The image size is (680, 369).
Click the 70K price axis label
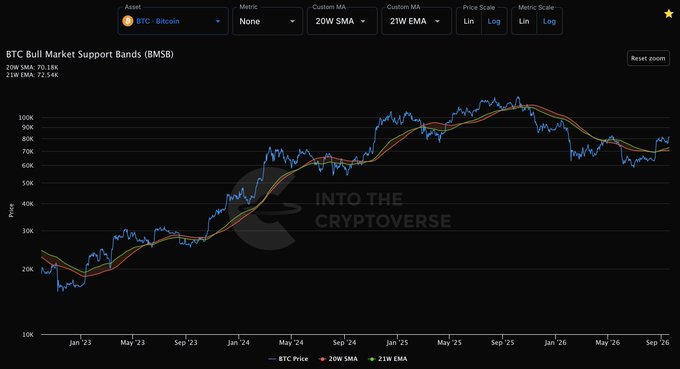[x=28, y=151]
